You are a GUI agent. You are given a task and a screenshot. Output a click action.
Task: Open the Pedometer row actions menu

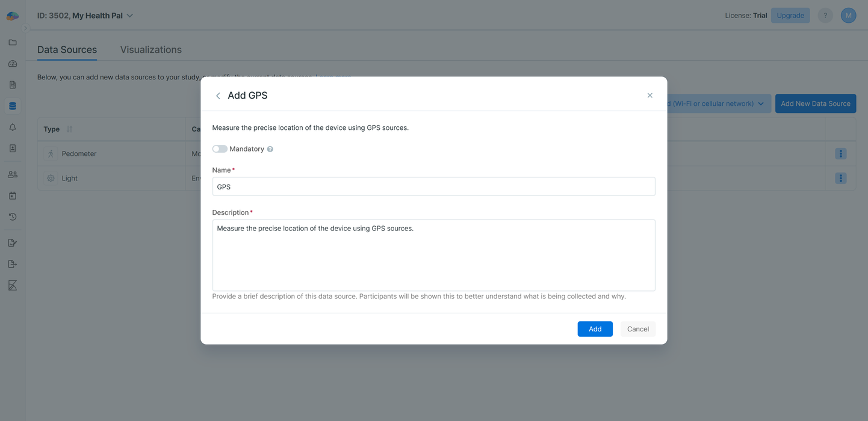click(x=840, y=153)
